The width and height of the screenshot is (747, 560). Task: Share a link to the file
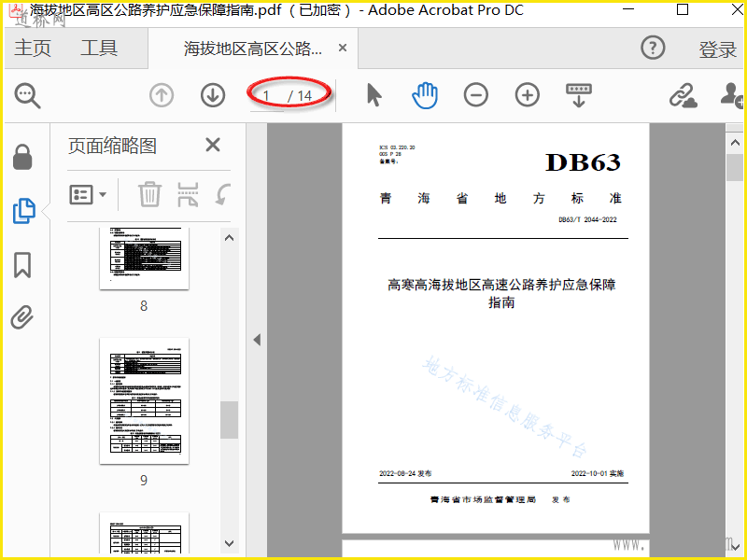(683, 95)
